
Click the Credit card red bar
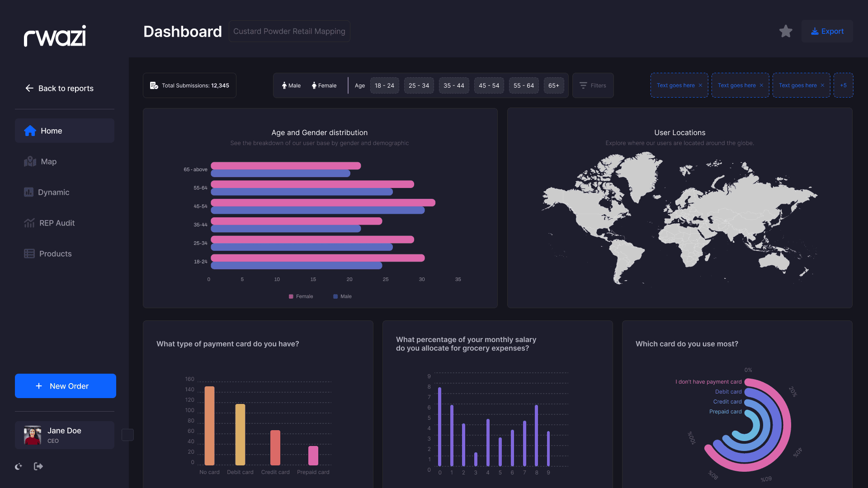[x=275, y=448]
